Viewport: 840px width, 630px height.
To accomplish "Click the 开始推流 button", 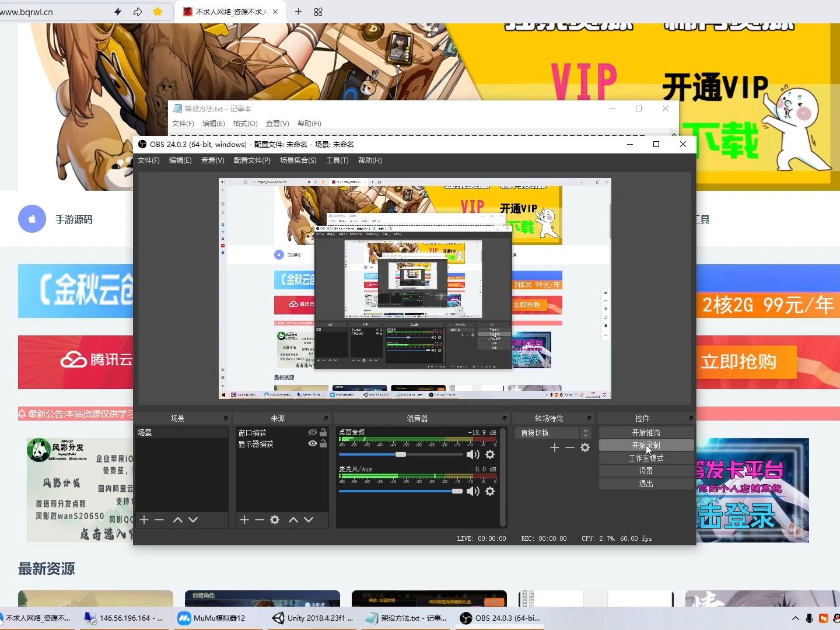I will coord(646,432).
